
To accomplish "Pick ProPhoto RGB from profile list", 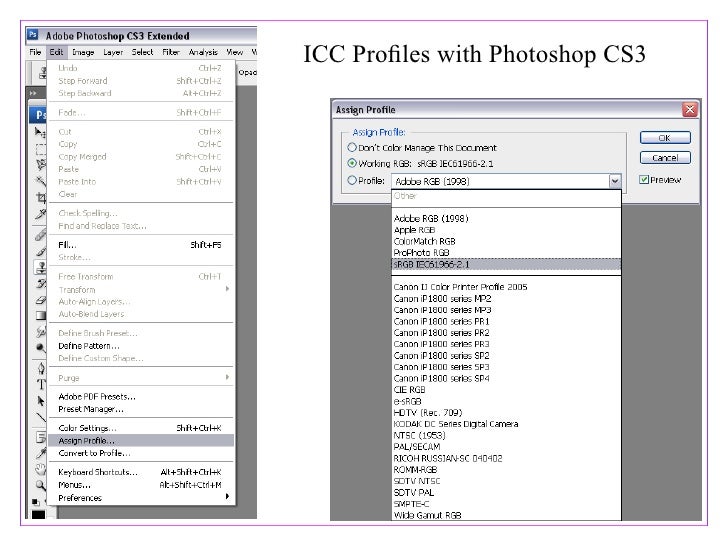I will [506, 253].
